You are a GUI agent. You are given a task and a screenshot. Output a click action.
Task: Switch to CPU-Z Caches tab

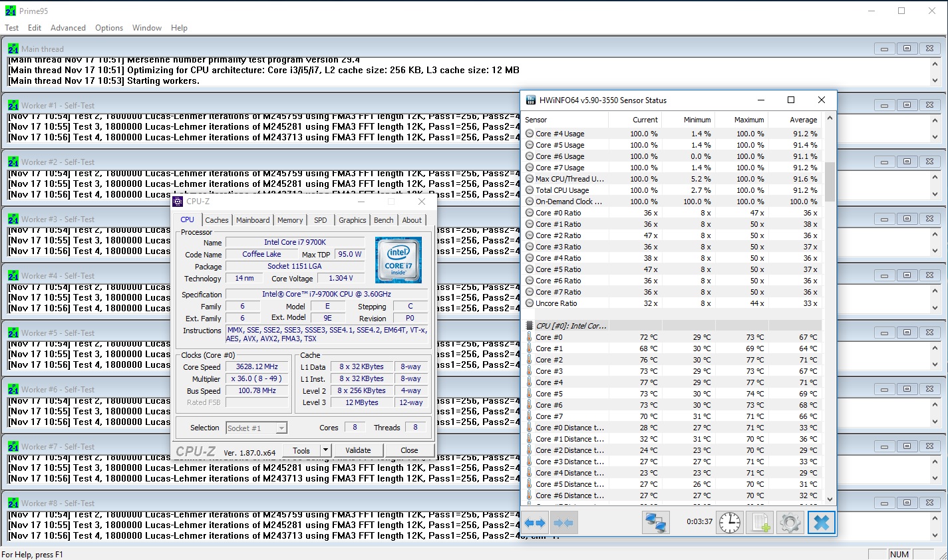coord(216,220)
